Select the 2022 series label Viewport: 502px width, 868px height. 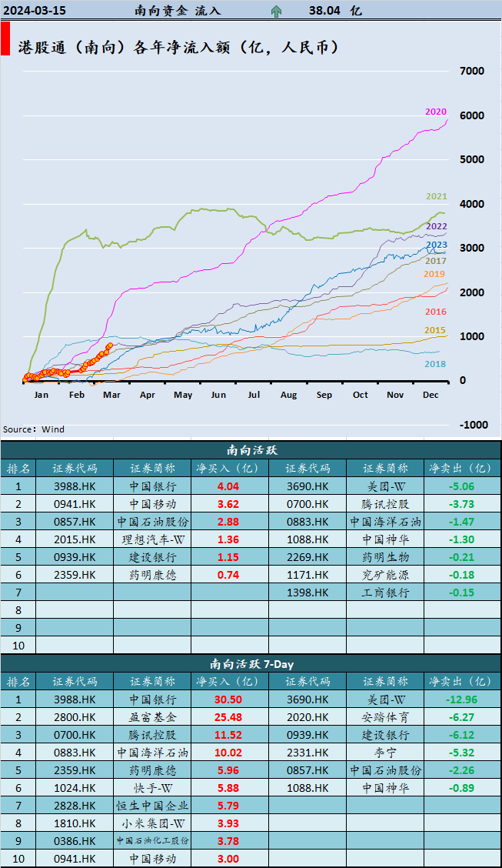[x=436, y=226]
